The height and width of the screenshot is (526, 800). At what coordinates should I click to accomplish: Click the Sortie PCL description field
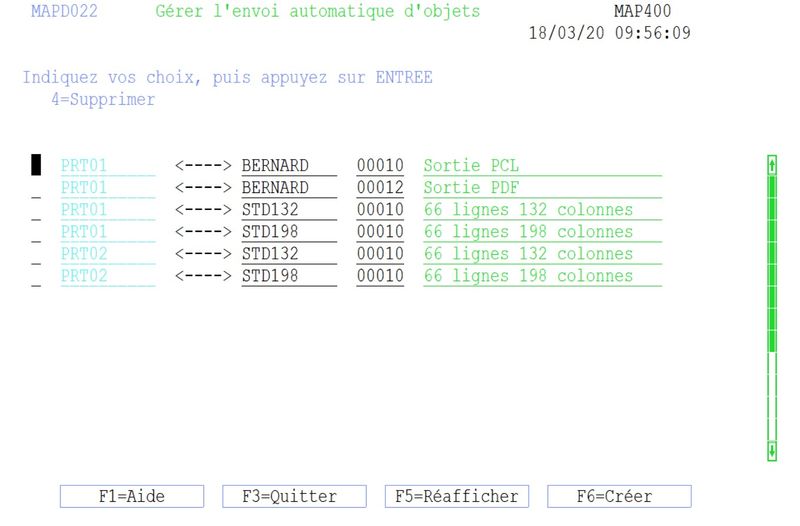[541, 166]
